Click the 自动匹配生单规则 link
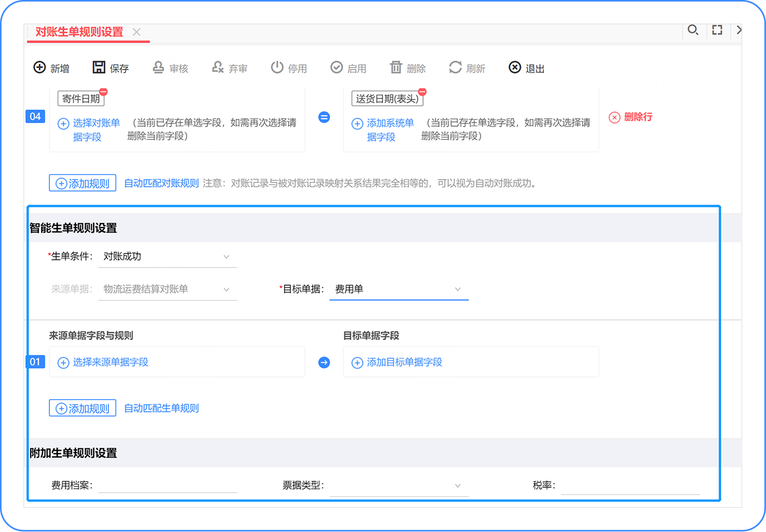The height and width of the screenshot is (532, 766). (161, 408)
